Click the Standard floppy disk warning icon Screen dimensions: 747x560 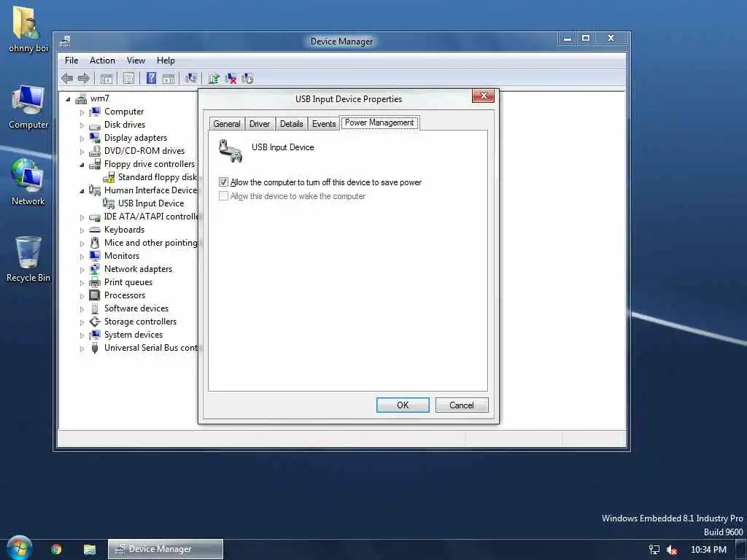[109, 178]
